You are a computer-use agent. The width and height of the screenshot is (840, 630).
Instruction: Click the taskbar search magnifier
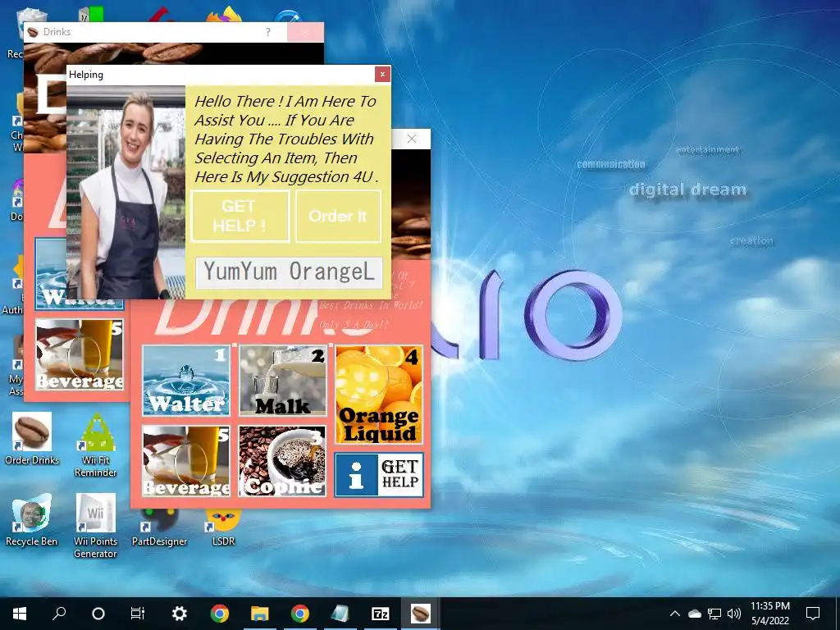coord(59,614)
